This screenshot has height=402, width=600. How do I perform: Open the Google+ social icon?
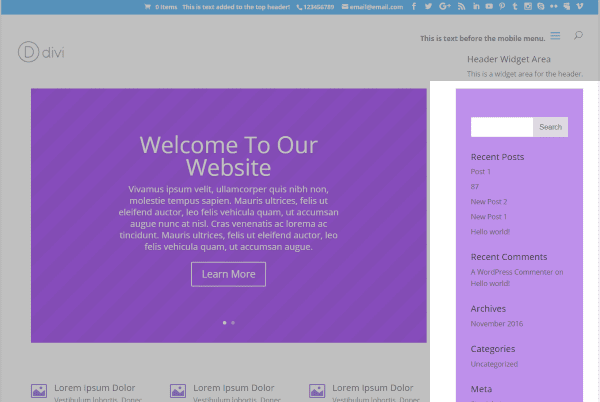pyautogui.click(x=445, y=7)
